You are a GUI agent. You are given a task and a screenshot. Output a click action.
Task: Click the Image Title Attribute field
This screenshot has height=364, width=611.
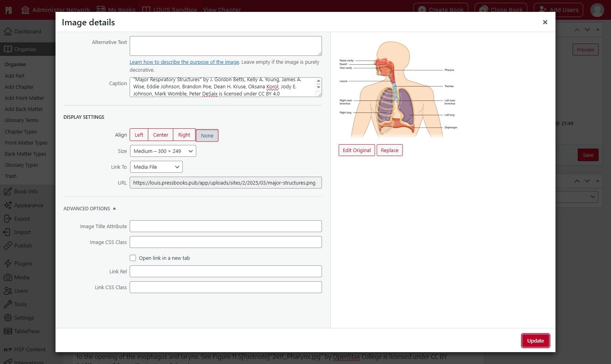pyautogui.click(x=226, y=226)
